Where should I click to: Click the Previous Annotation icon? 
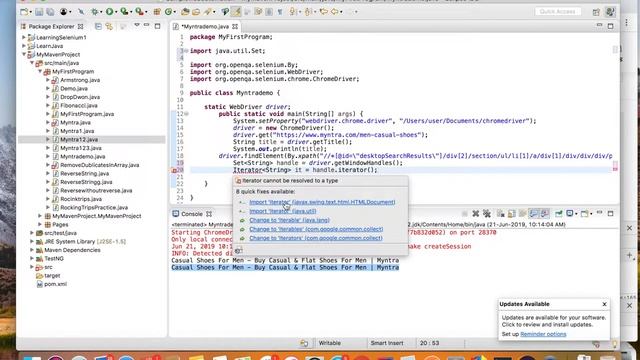308,12
